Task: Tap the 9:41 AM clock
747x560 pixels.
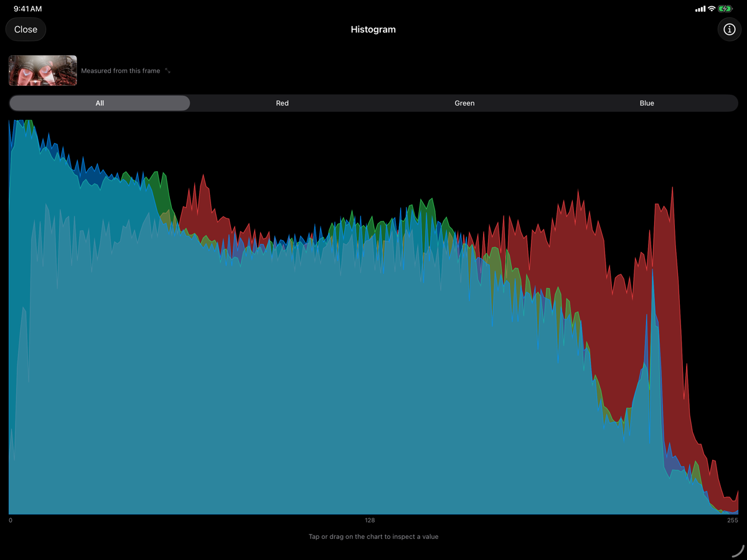Action: click(x=28, y=9)
